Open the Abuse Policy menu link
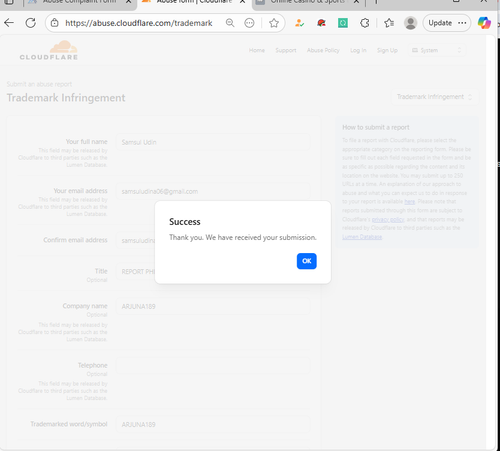This screenshot has height=451, width=500. pyautogui.click(x=323, y=50)
